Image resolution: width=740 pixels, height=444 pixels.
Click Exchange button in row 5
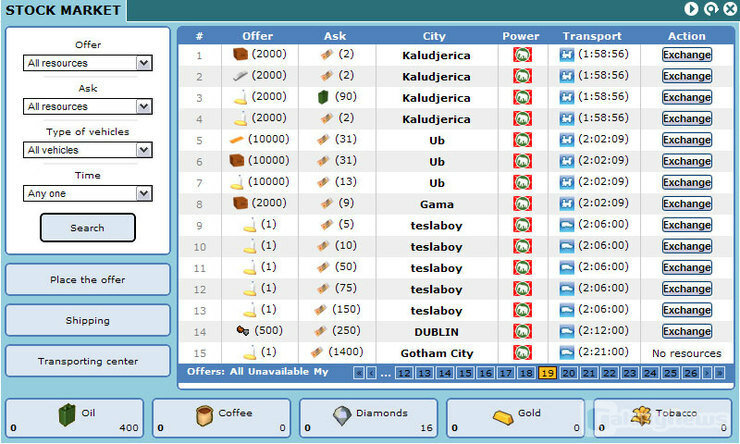(687, 140)
